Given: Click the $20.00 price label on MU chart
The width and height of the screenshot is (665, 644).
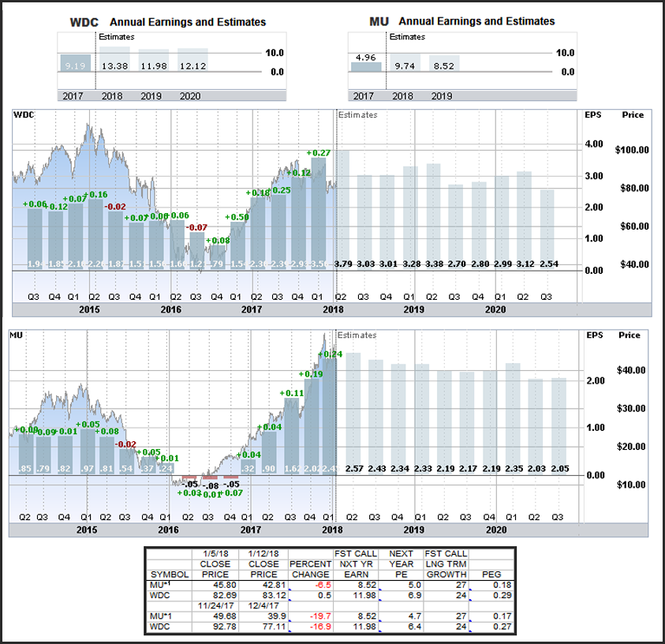Looking at the screenshot, I should coord(631,447).
